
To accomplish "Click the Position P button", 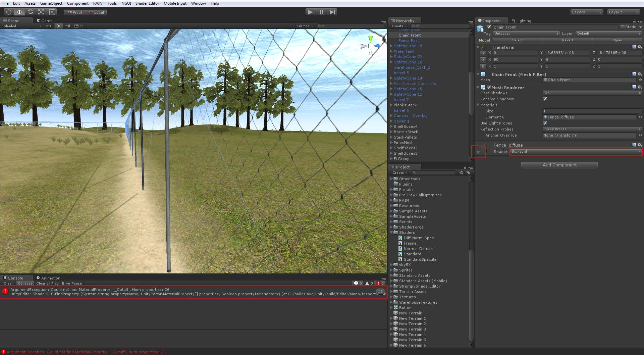I will 483,53.
